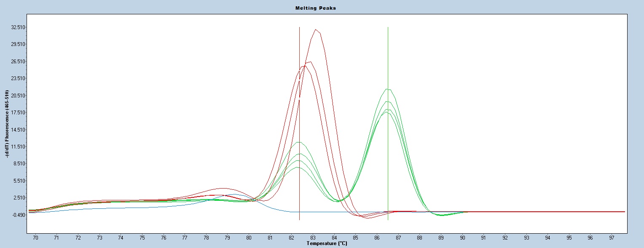Select the red curve's small hump near 79 °C

pyautogui.click(x=223, y=188)
